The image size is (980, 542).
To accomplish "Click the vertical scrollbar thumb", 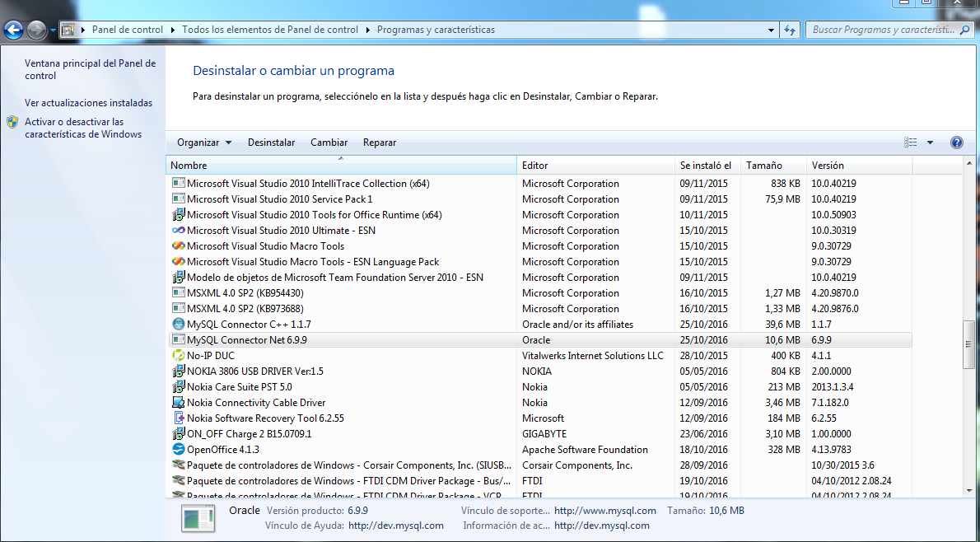I will point(968,343).
